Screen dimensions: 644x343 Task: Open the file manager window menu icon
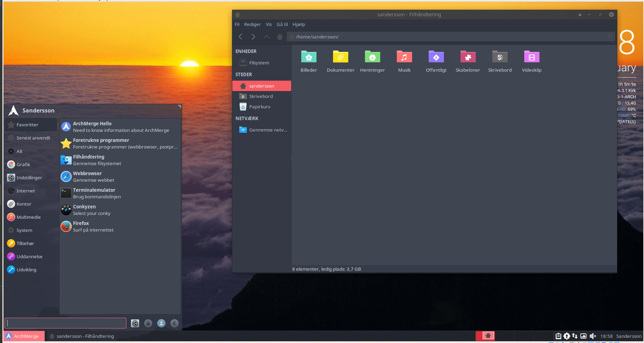pos(238,15)
